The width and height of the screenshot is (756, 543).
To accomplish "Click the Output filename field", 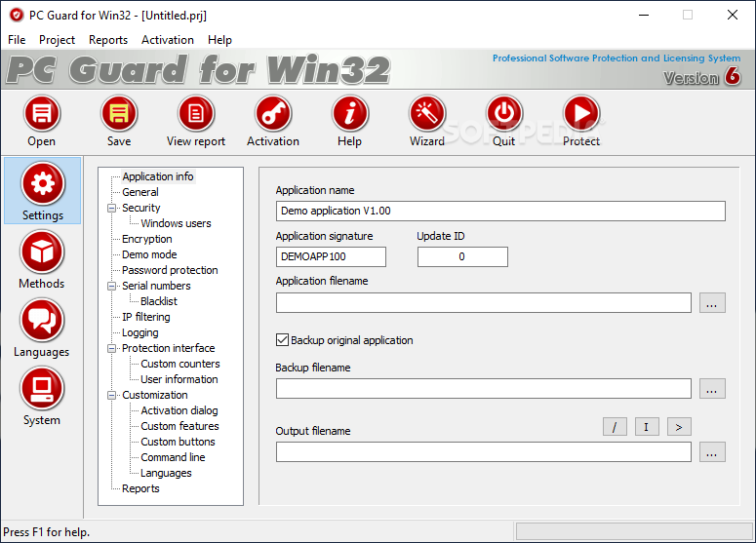I will [x=484, y=452].
